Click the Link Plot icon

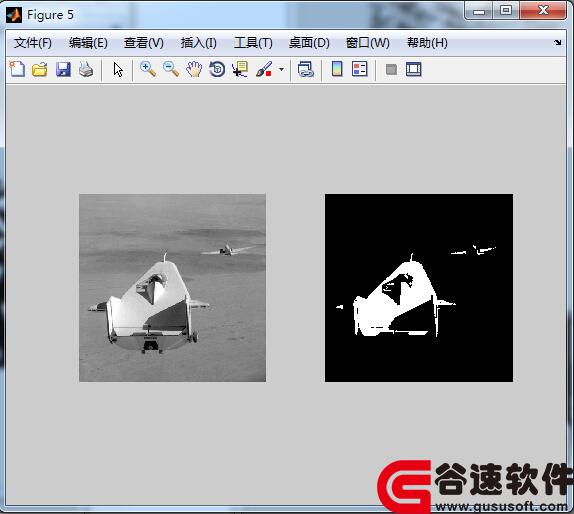coord(305,69)
